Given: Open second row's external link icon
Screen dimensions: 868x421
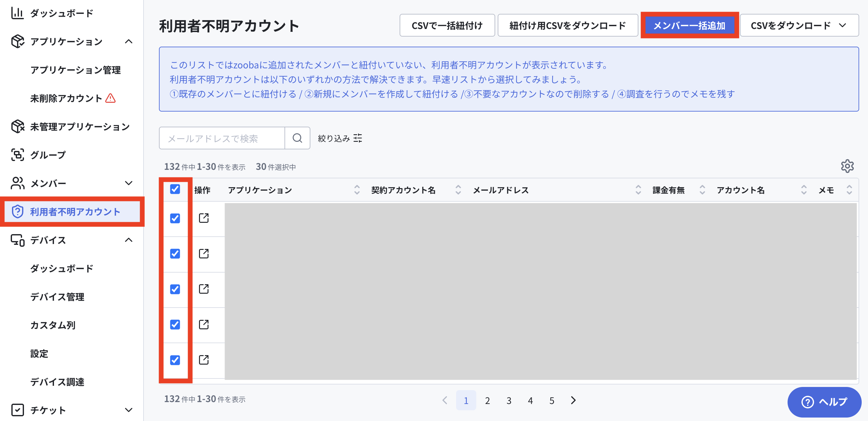Looking at the screenshot, I should (x=204, y=254).
